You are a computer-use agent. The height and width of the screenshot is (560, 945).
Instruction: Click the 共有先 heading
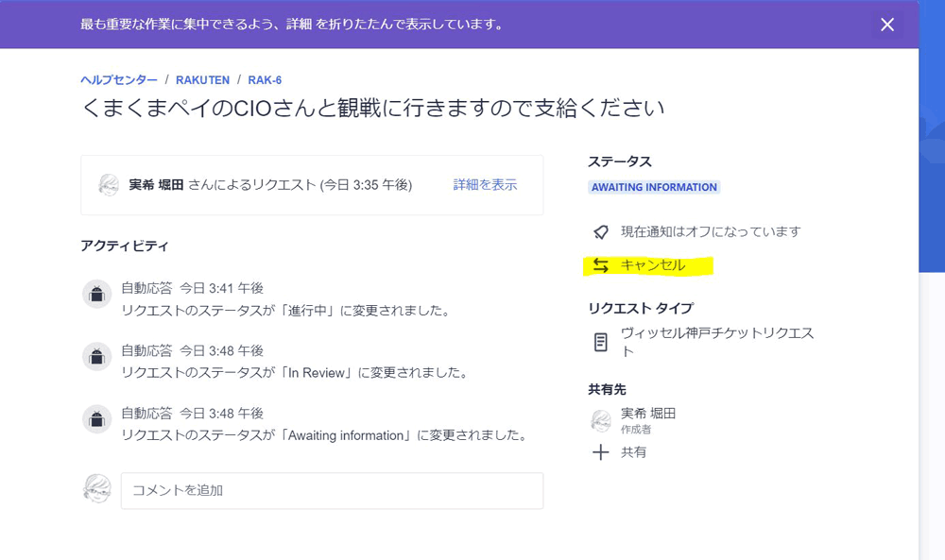click(607, 390)
